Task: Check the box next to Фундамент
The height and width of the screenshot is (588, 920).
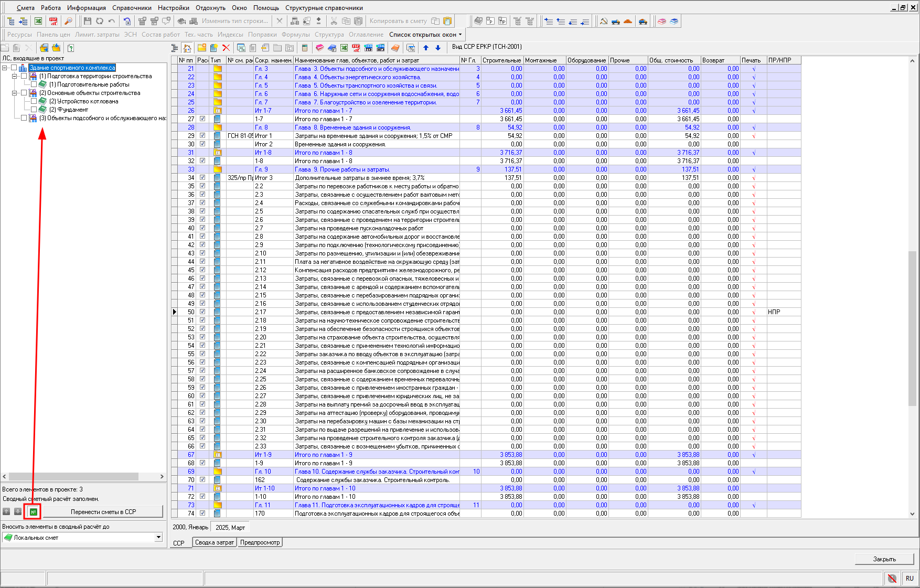Action: 34,110
